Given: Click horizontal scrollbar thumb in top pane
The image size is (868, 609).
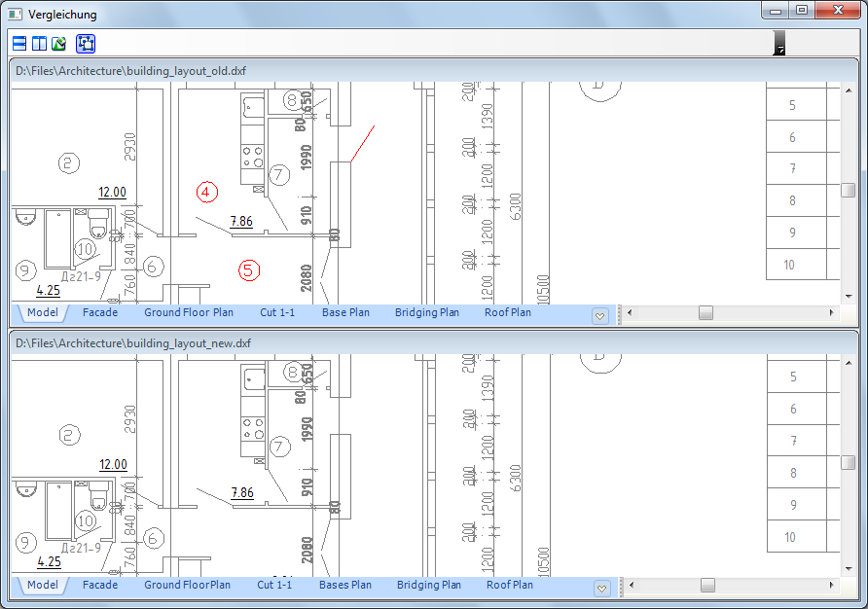Looking at the screenshot, I should 705,313.
